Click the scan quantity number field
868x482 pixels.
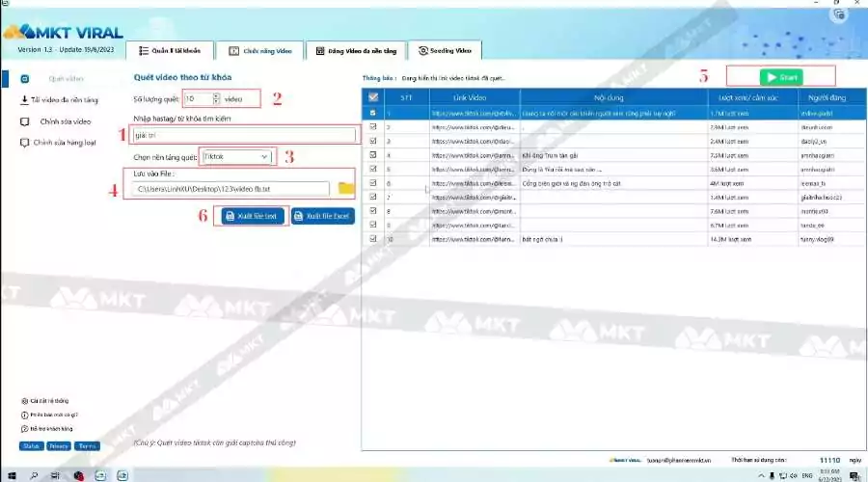pyautogui.click(x=198, y=98)
